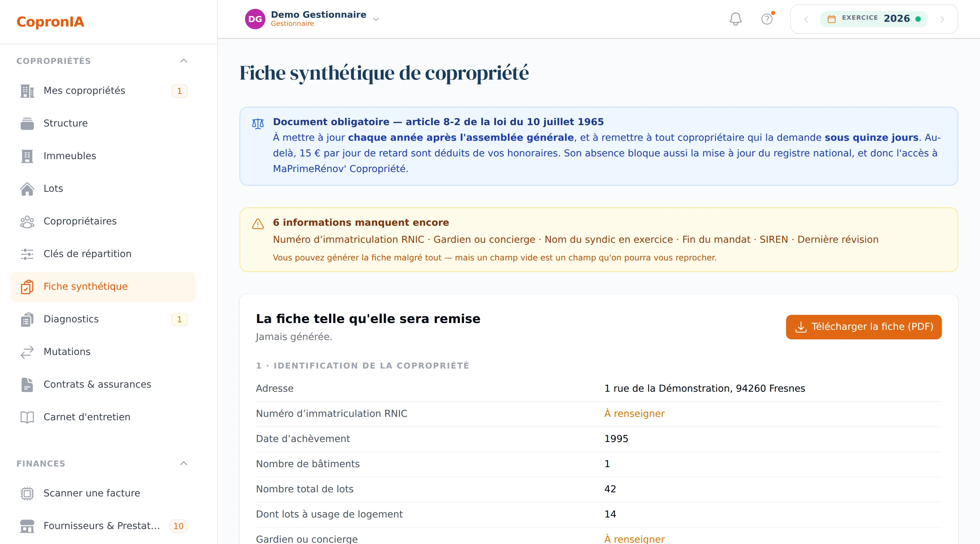Click the Carnet d'entretien book icon
Screen dimensions: 980x544
(27, 418)
